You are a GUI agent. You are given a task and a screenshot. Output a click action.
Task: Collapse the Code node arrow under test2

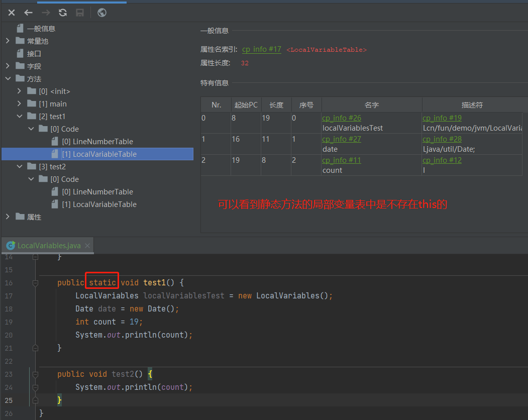[31, 179]
